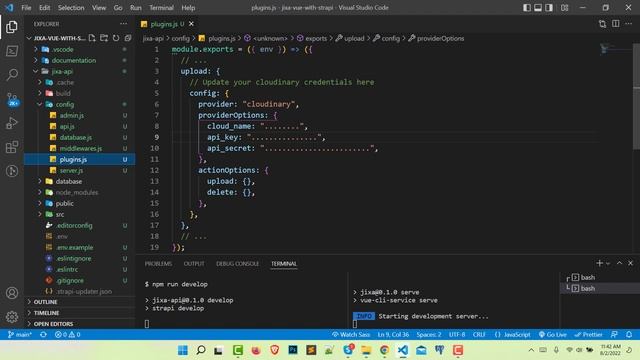Open the terminal-style icon in activity bar
Viewport: 640px width, 360px height.
tap(12, 51)
